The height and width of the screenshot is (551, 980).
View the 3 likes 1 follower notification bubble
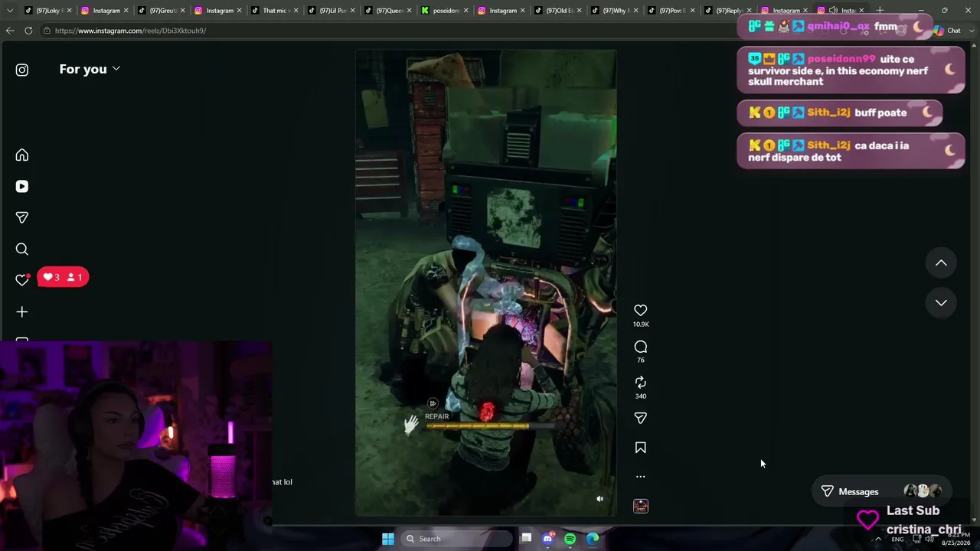coord(63,277)
